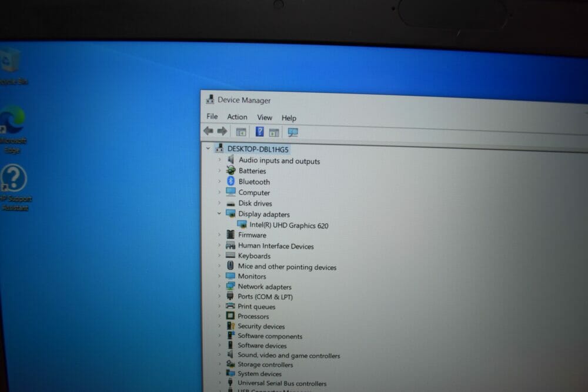The width and height of the screenshot is (588, 392).
Task: Click the blue Help question mark icon
Action: 259,132
